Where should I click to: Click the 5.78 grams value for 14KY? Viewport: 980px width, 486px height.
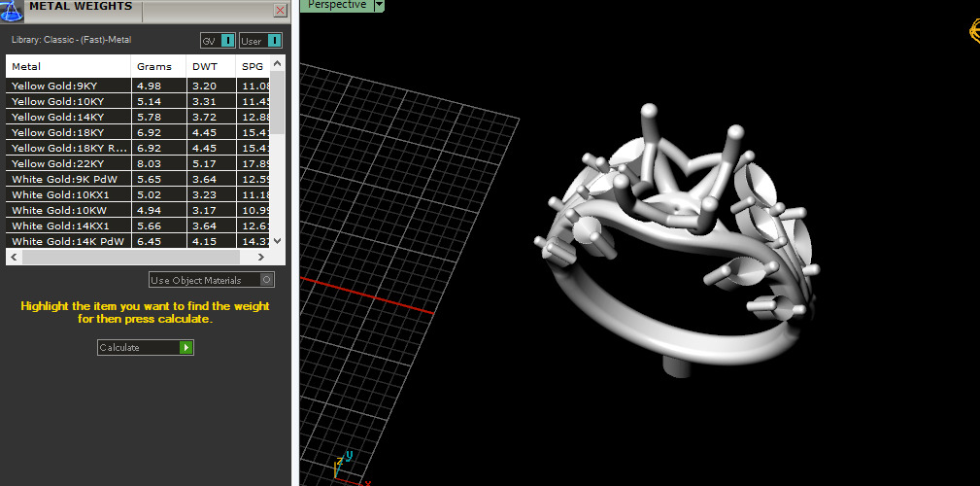tap(149, 117)
